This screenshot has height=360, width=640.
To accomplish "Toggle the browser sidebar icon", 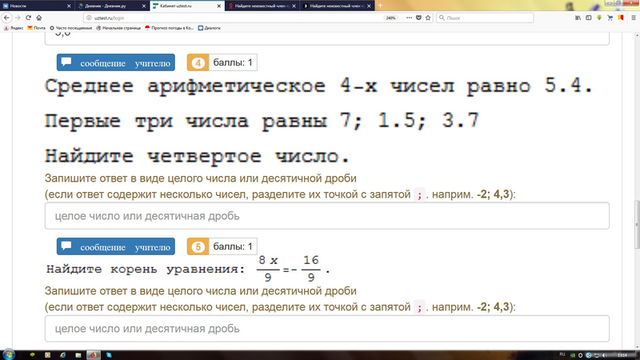I will click(589, 18).
